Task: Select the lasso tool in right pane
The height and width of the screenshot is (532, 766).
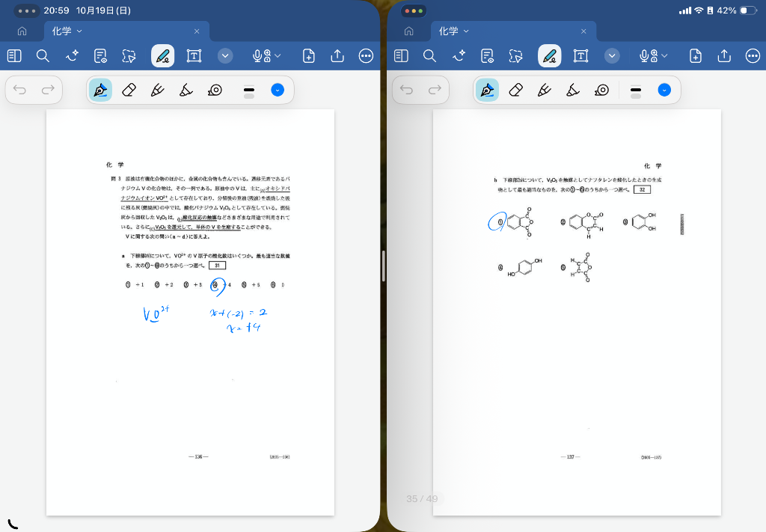Action: [x=515, y=56]
